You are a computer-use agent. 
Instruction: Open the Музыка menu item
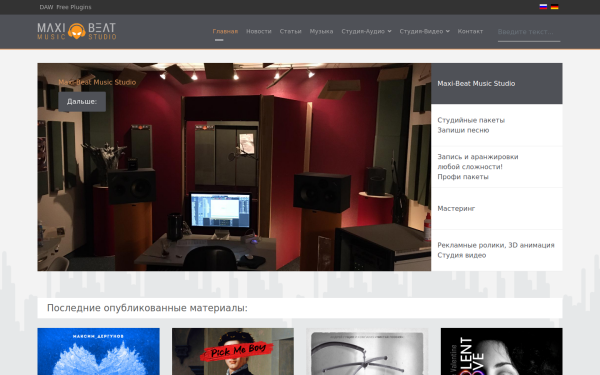pos(321,31)
